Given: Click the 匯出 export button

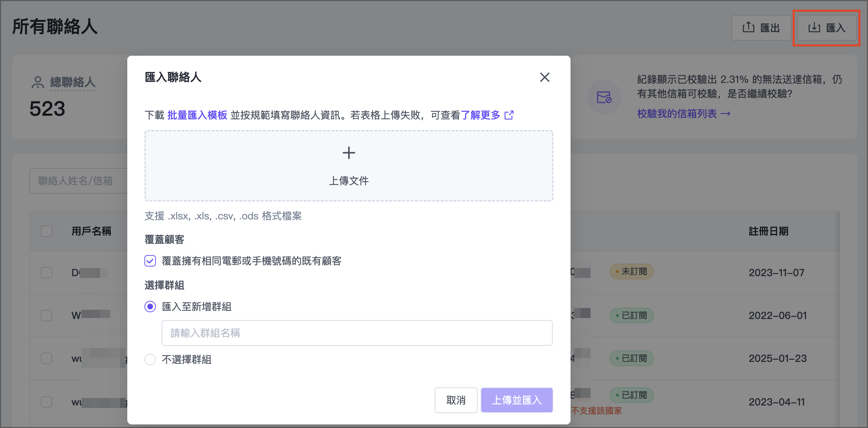Looking at the screenshot, I should (761, 28).
